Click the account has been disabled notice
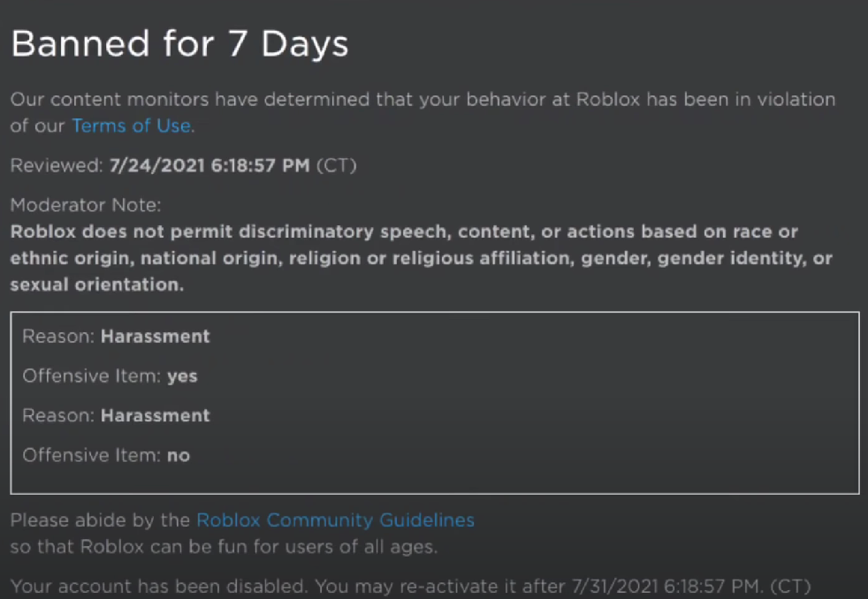 click(x=159, y=587)
